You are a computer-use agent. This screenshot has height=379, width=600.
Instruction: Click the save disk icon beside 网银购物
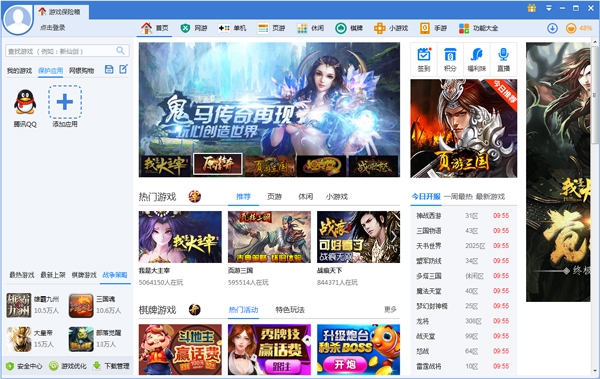pos(109,69)
